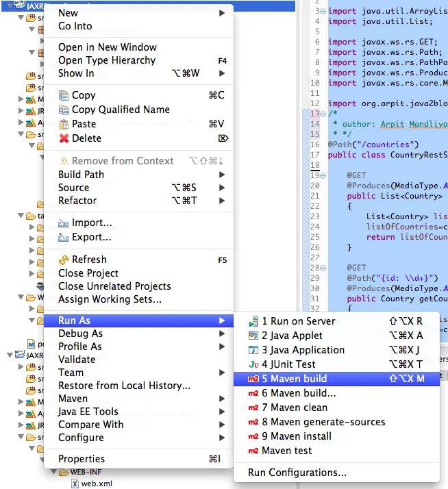
Task: Click m2 icon beside Maven build
Action: tap(253, 379)
